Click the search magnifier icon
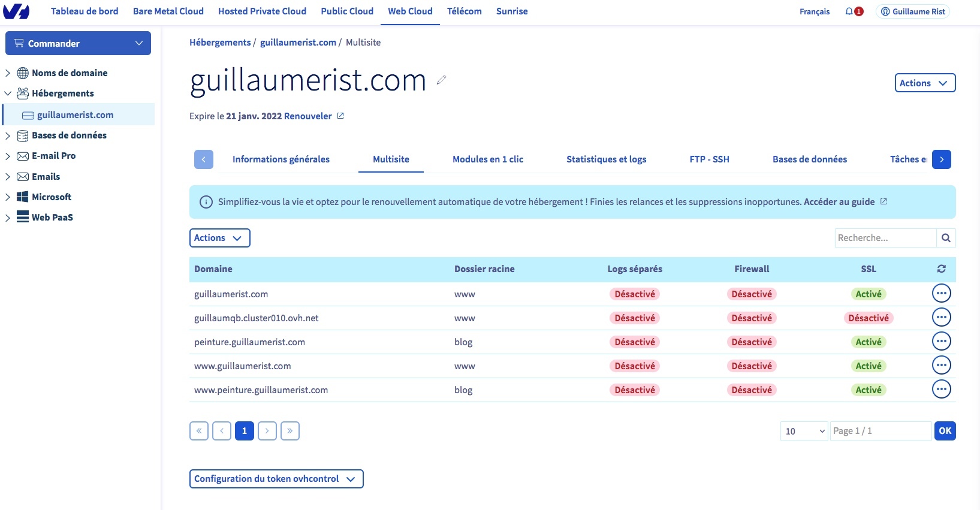The image size is (980, 510). (x=946, y=238)
